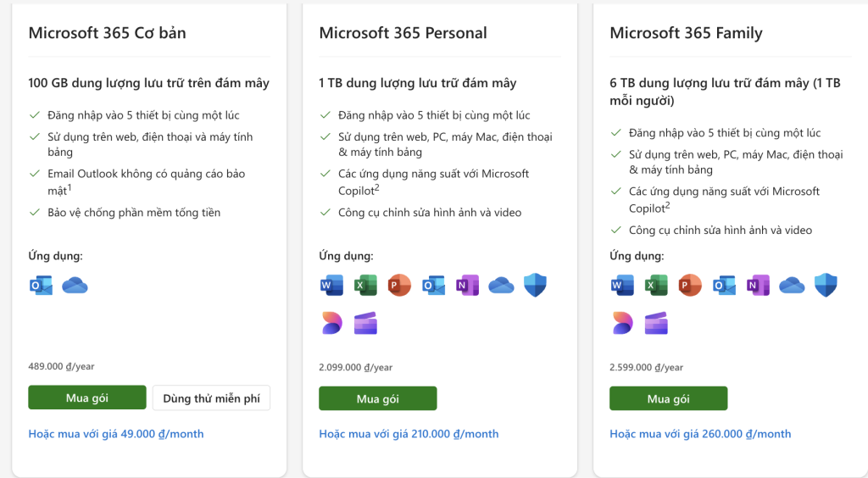Viewport: 868px width, 478px height.
Task: Click Dùng thử miễn phí button
Action: click(x=211, y=397)
